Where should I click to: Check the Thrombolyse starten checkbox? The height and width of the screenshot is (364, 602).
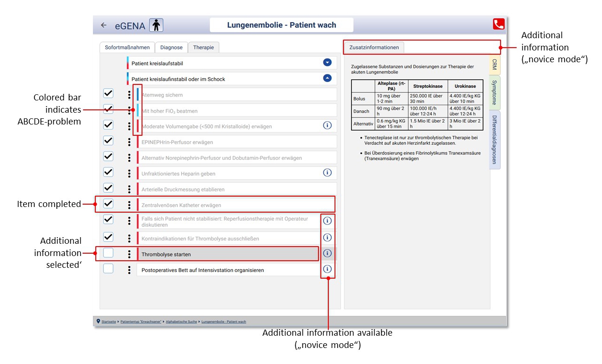point(108,253)
